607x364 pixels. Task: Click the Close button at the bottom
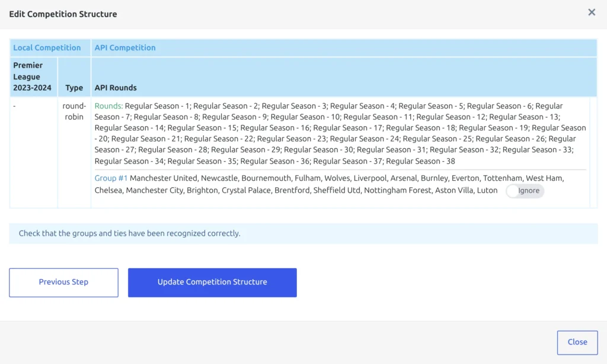point(577,342)
